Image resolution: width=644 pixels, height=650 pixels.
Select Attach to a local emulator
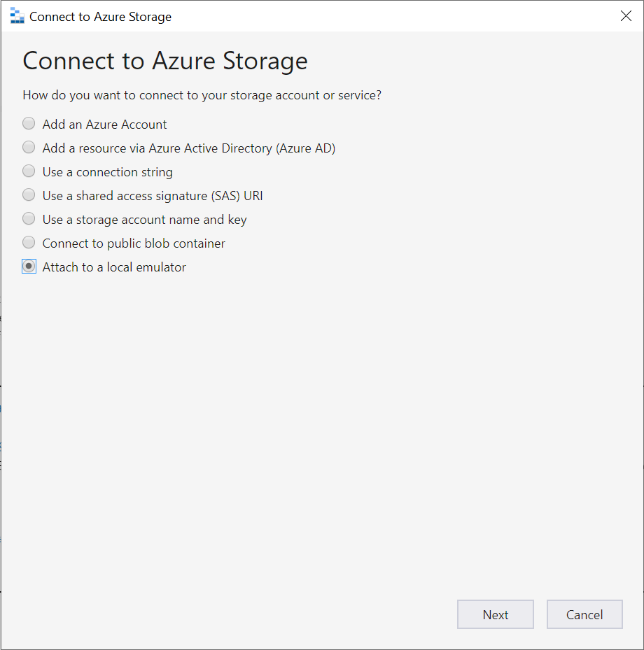pos(29,266)
